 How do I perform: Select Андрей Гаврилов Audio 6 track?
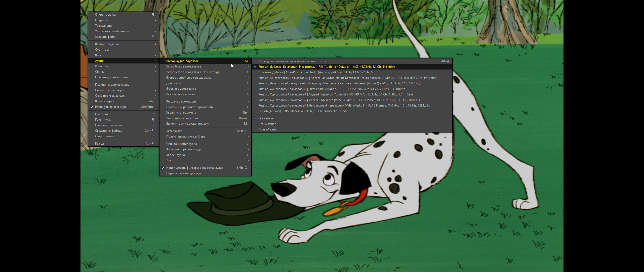tap(352, 94)
